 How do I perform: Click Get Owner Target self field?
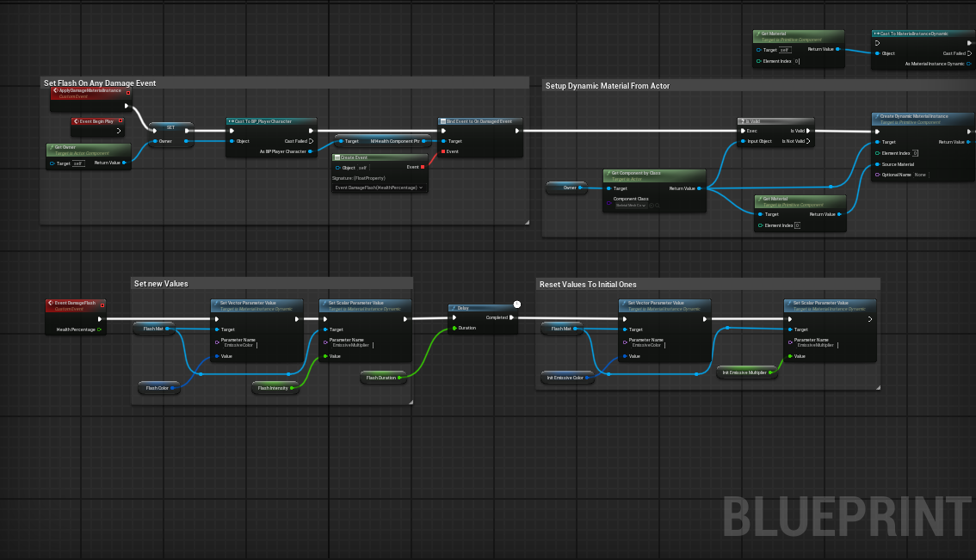tap(78, 163)
